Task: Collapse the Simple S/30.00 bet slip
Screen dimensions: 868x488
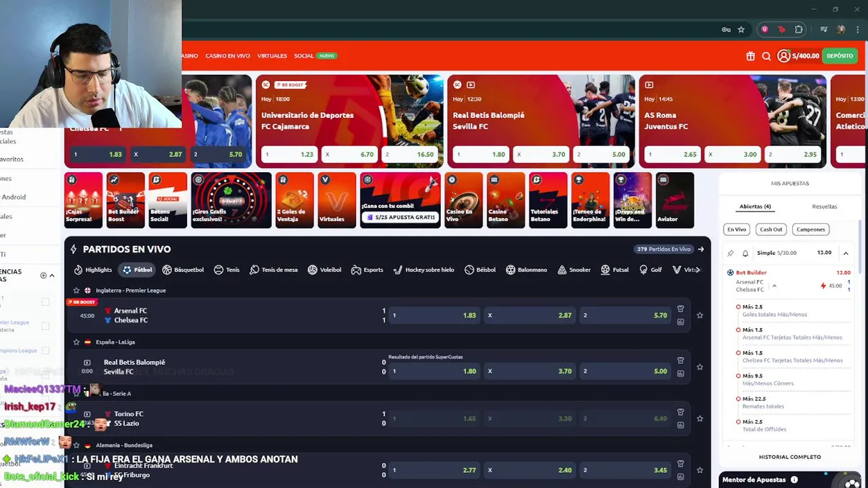Action: (x=846, y=253)
